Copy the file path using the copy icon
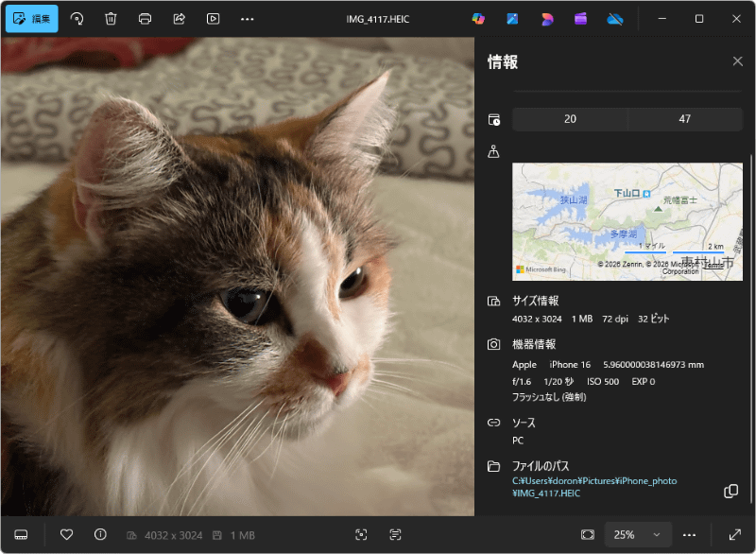This screenshot has width=756, height=554. click(x=730, y=492)
